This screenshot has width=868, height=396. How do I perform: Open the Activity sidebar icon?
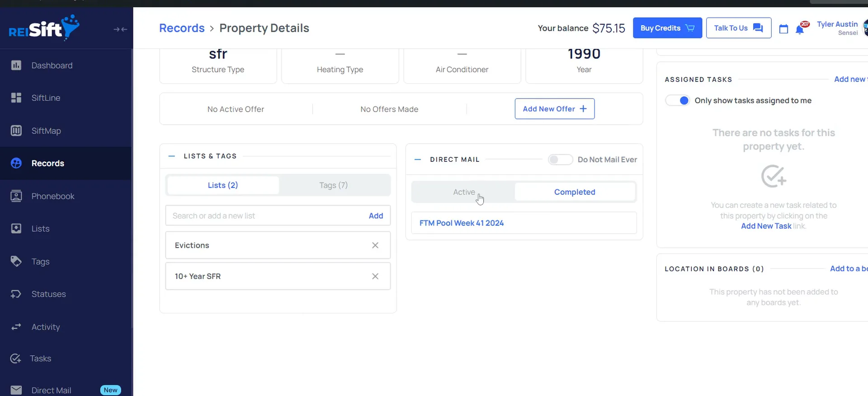click(16, 327)
